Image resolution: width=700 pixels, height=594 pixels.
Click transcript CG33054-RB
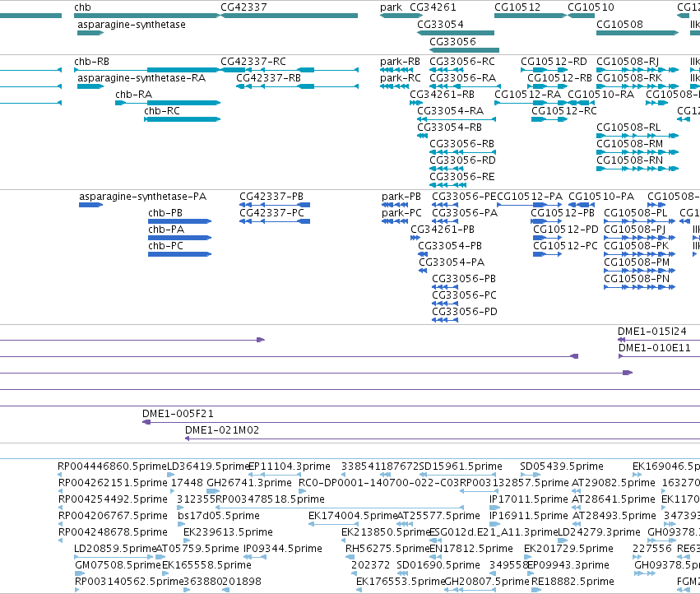450,128
